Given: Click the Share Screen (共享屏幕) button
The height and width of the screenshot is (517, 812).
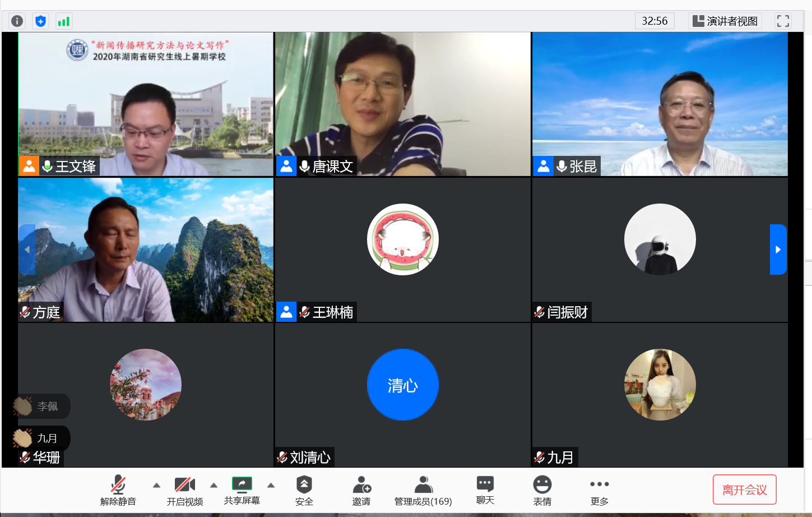Looking at the screenshot, I should (x=242, y=490).
